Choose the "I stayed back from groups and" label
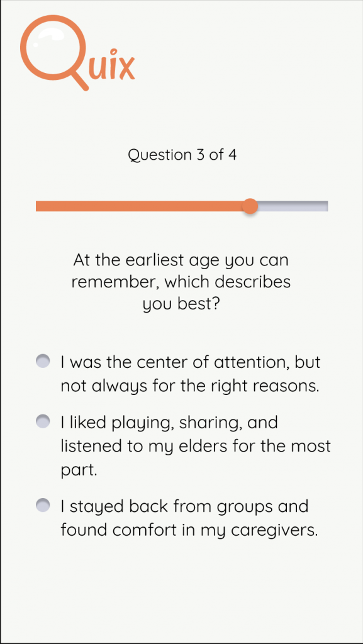This screenshot has height=644, width=363. point(184,506)
